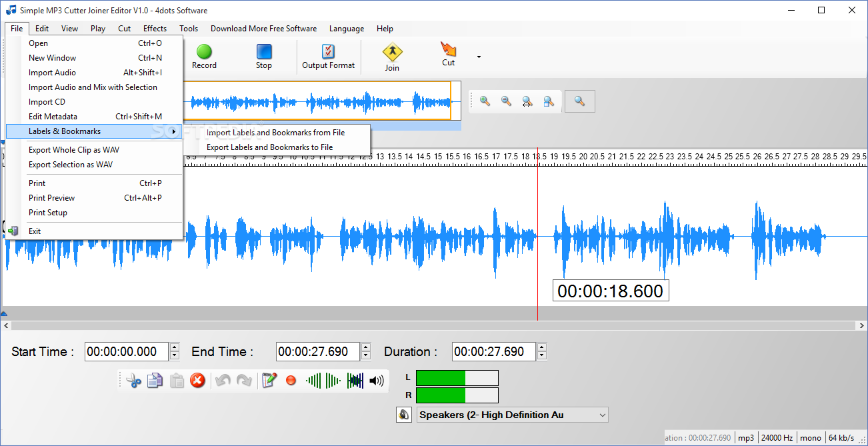Select New Window menu entry
This screenshot has width=868, height=446.
coord(94,58)
